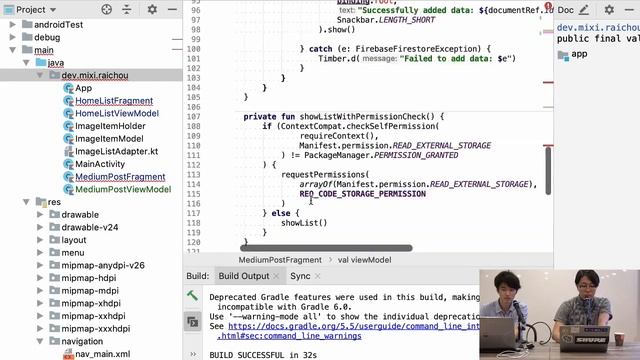Click the editor vertical scrollbar thumb
The image size is (640, 360).
point(548,171)
